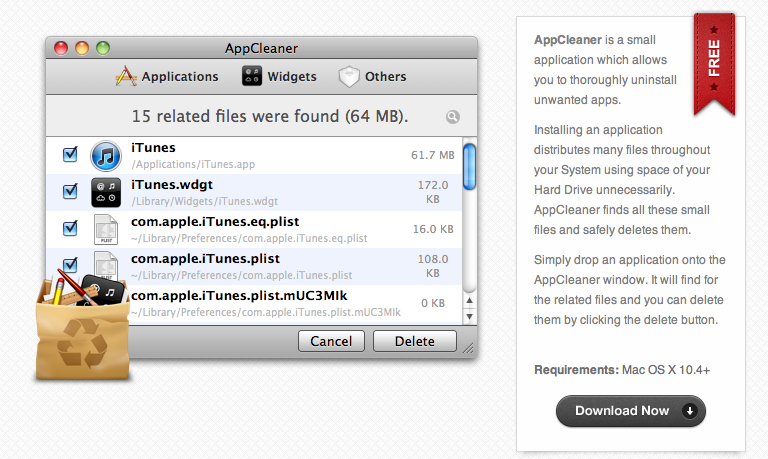Image resolution: width=768 pixels, height=459 pixels.
Task: Click the red FREE ribbon badge
Action: pos(714,64)
